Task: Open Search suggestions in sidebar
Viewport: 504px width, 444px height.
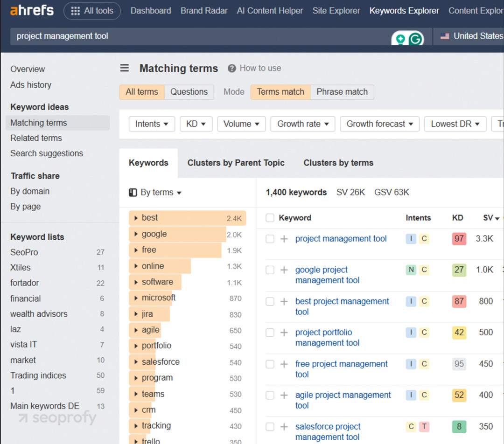Action: [47, 153]
